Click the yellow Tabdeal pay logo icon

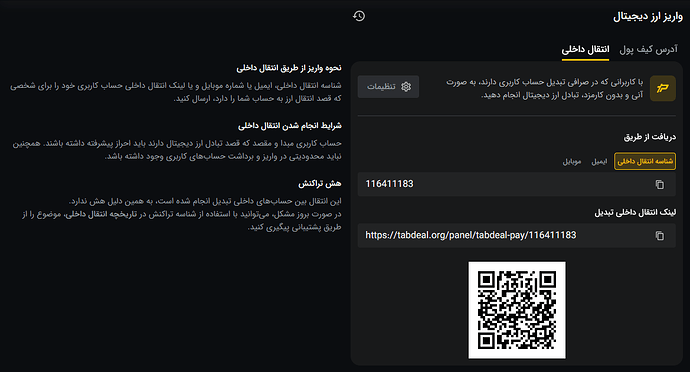[x=663, y=88]
